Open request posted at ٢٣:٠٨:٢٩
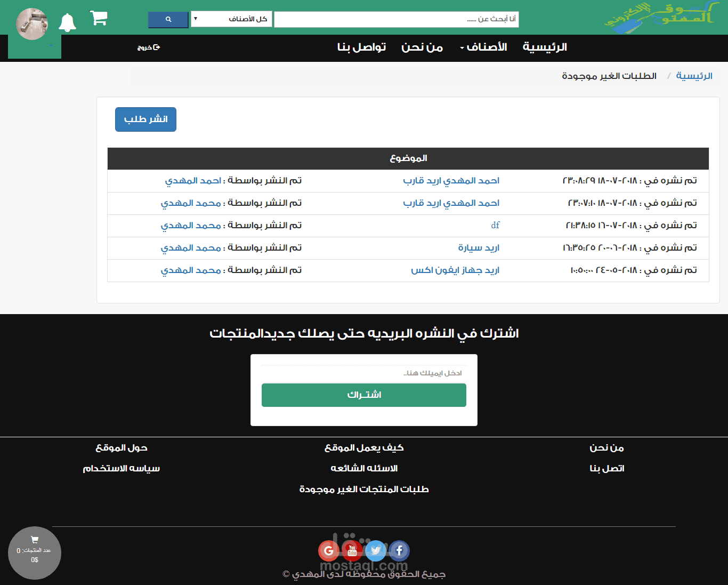Viewport: 728px width, 585px height. point(451,181)
